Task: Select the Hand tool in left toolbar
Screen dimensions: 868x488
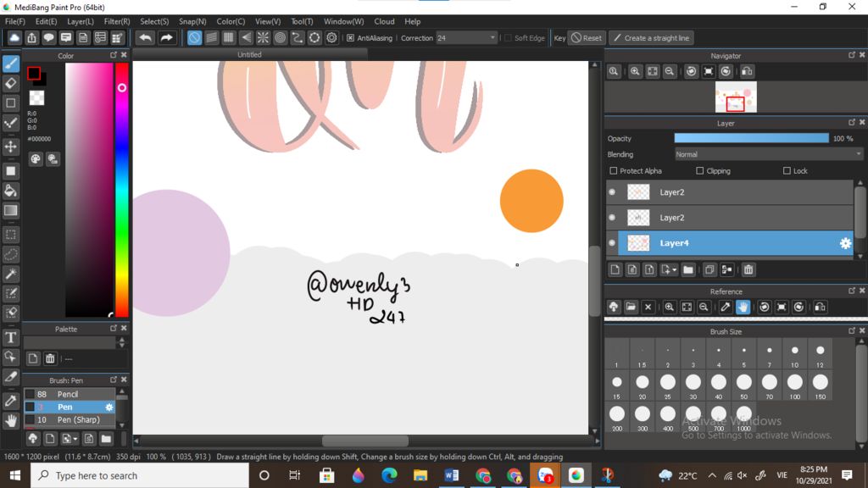Action: 11,420
